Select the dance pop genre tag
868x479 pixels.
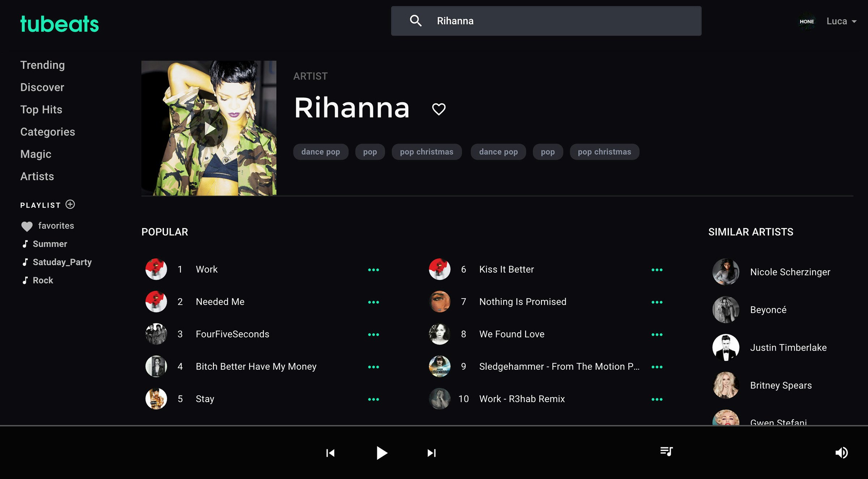(320, 152)
